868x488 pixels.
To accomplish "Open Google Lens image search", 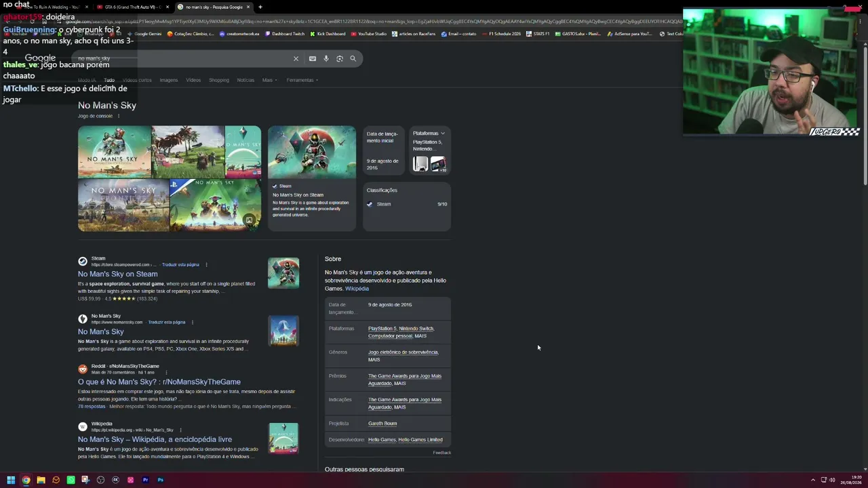I will pyautogui.click(x=340, y=59).
